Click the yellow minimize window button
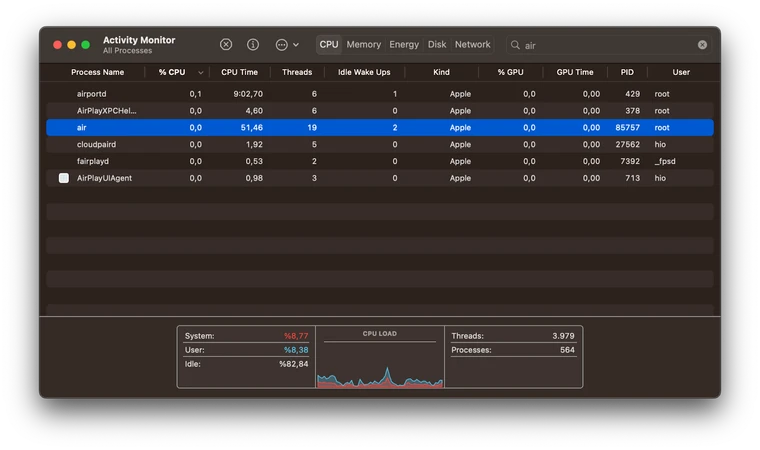This screenshot has height=450, width=760. point(71,45)
